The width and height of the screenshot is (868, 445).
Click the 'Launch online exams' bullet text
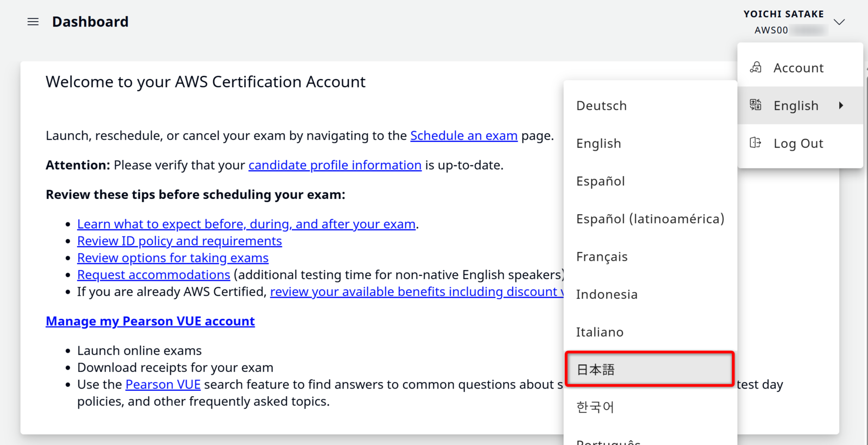(x=139, y=351)
